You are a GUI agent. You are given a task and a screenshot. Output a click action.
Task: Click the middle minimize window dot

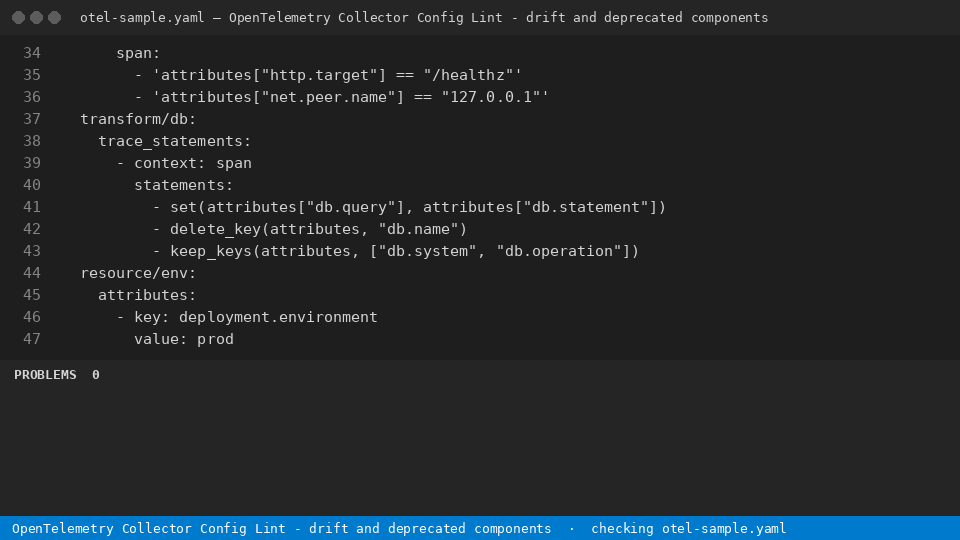coord(37,18)
